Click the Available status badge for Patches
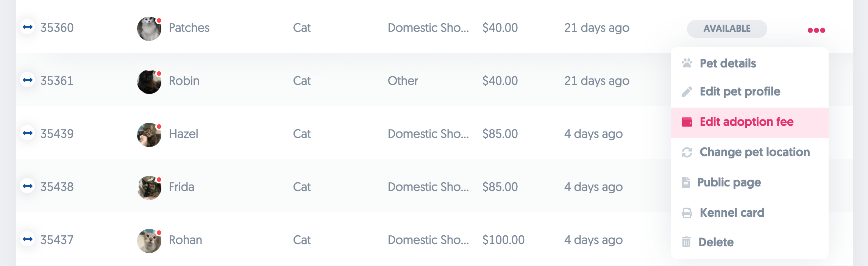This screenshot has width=868, height=266. 727,28
